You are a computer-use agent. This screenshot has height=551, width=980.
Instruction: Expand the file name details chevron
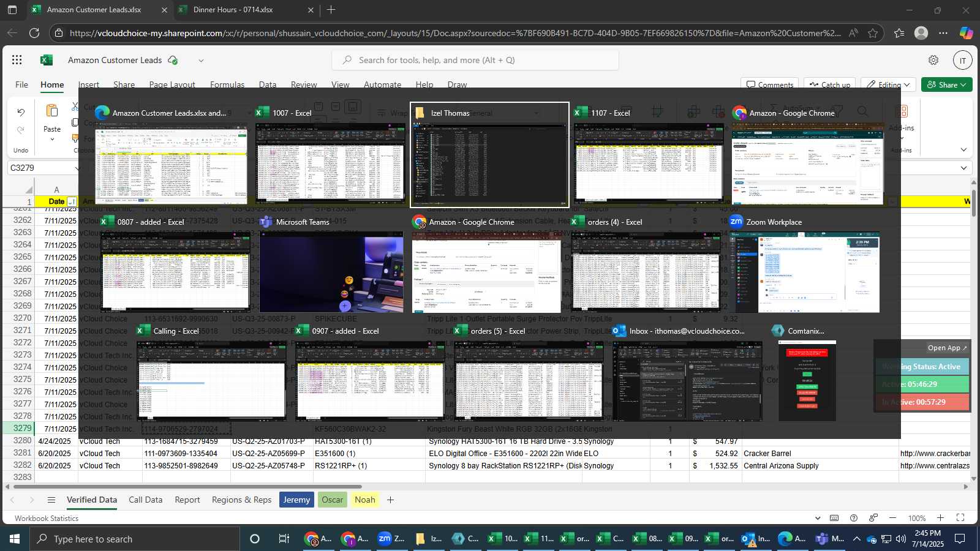point(201,60)
